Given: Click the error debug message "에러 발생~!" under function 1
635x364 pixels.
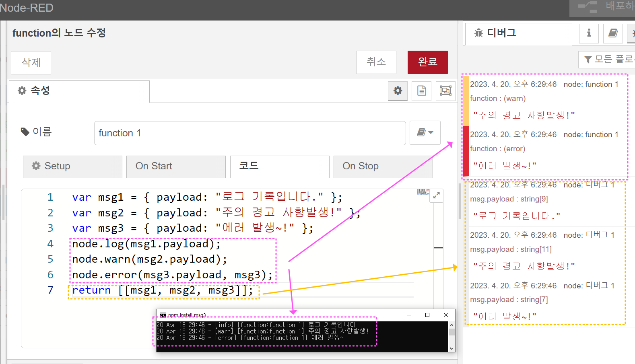Looking at the screenshot, I should pyautogui.click(x=505, y=166).
